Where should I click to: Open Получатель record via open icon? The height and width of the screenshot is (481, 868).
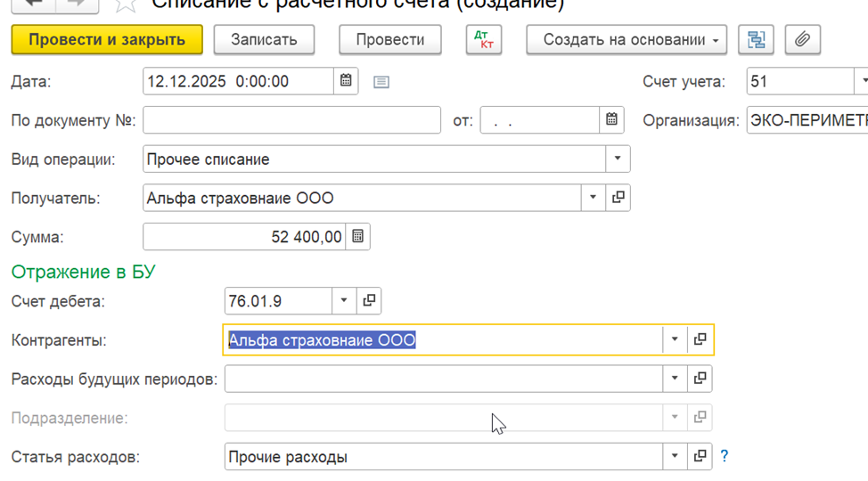(618, 198)
